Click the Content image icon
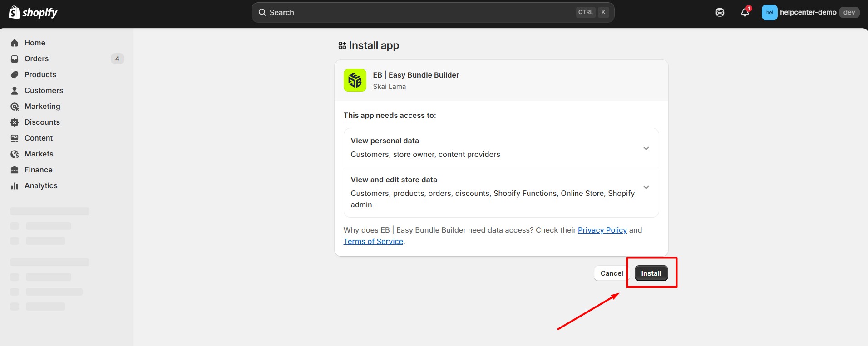This screenshot has width=868, height=346. (15, 138)
